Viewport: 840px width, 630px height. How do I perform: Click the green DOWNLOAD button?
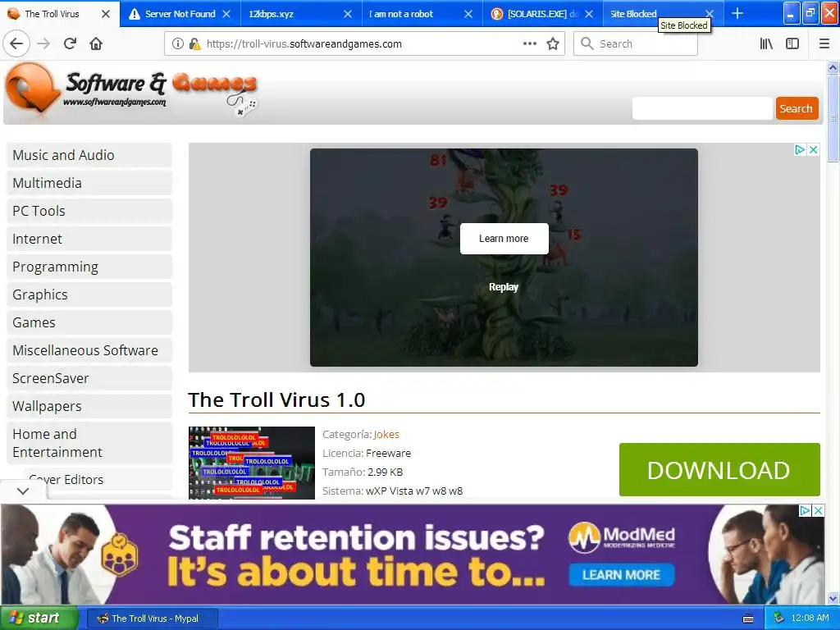pos(719,469)
